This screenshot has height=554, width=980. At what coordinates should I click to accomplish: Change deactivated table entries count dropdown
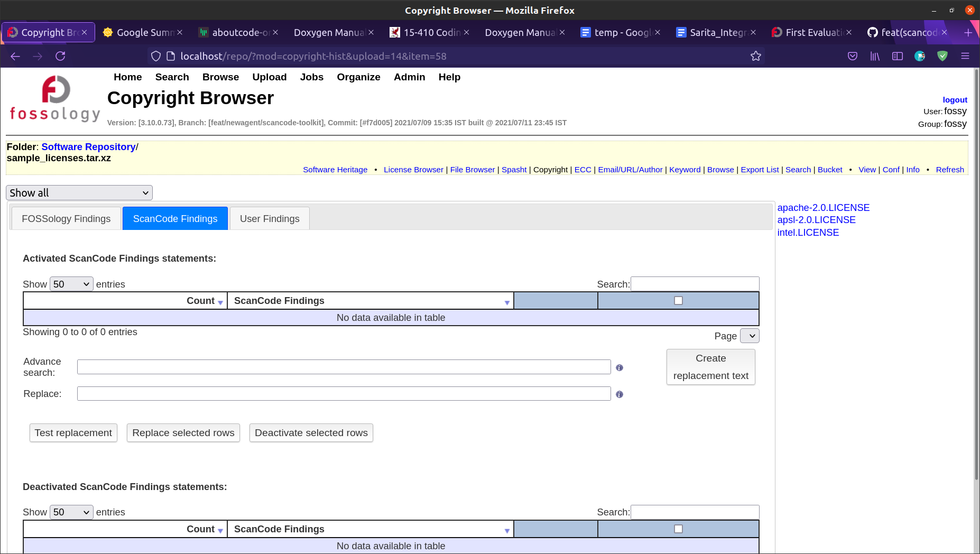[71, 512]
